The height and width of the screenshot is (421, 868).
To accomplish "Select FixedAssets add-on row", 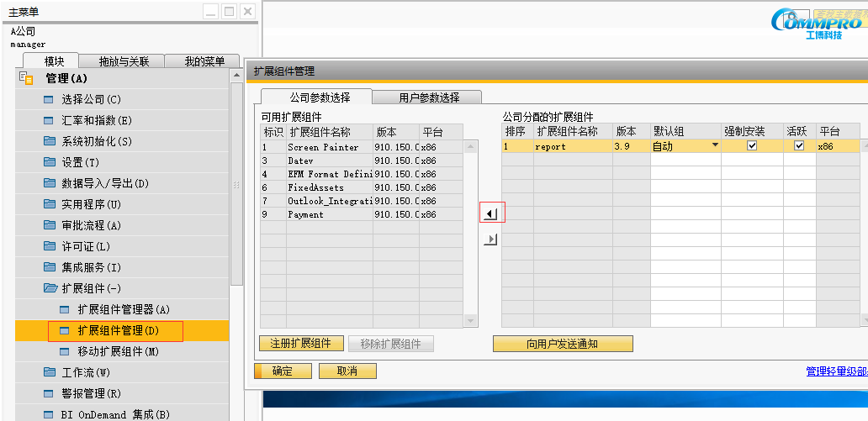I will click(x=362, y=187).
